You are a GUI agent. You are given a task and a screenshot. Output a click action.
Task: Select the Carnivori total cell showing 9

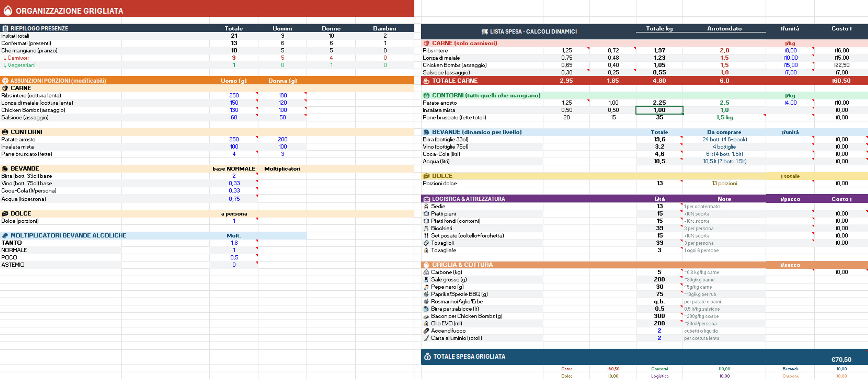(234, 58)
